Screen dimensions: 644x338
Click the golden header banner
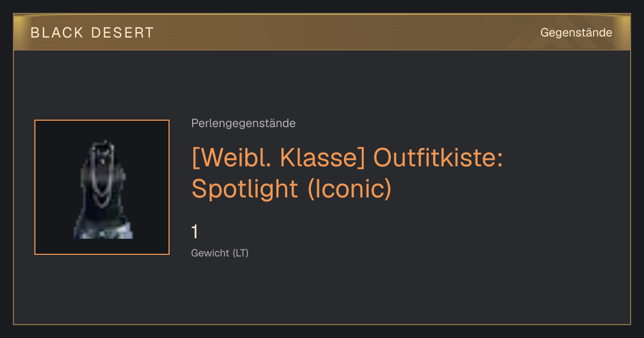click(322, 32)
